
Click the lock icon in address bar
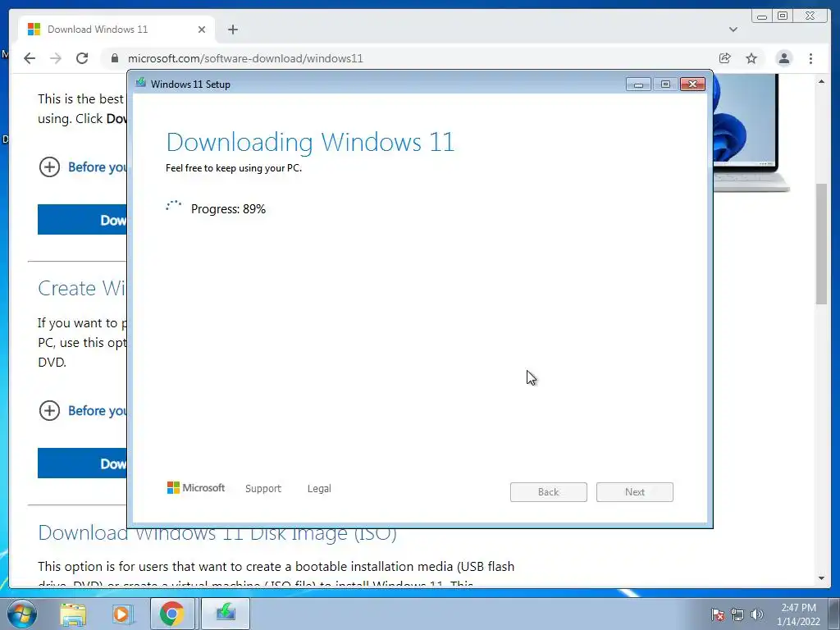pos(114,58)
